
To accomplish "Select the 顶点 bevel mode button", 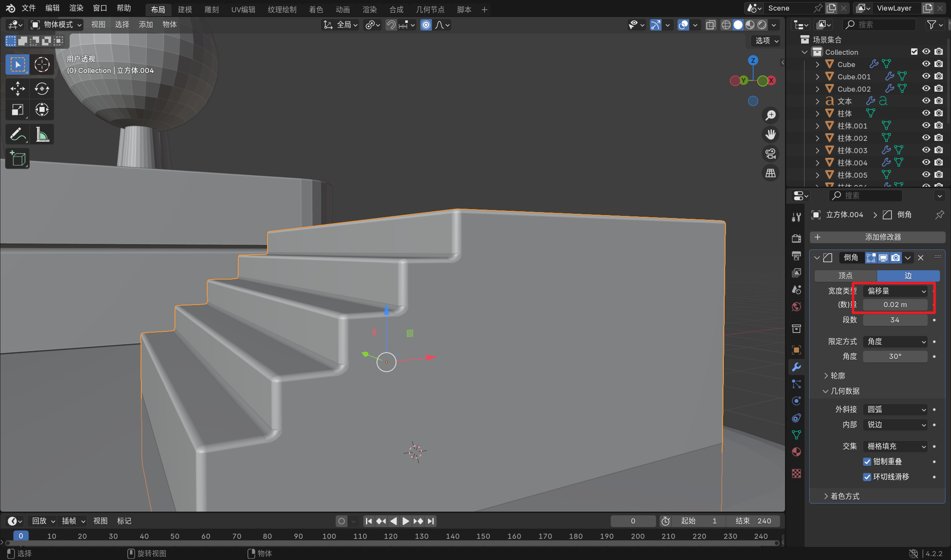I will tap(845, 276).
